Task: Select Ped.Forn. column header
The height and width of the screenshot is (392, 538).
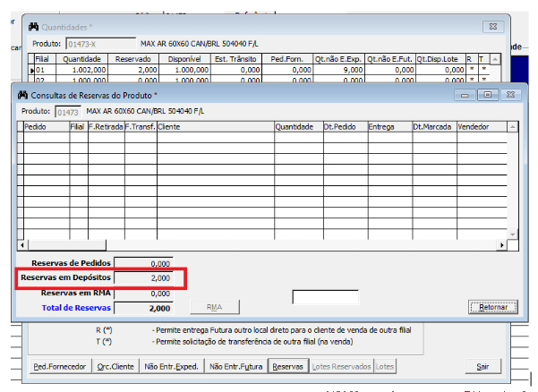Action: coord(287,59)
